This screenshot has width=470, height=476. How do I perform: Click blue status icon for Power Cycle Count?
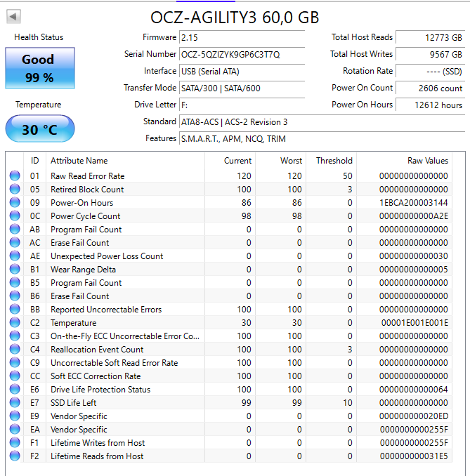click(x=15, y=216)
